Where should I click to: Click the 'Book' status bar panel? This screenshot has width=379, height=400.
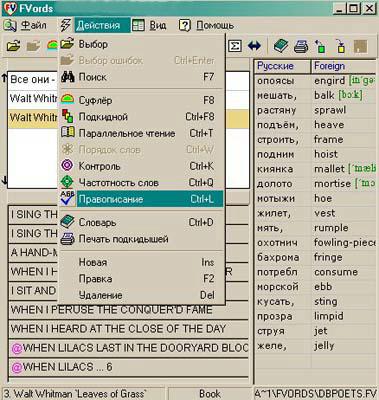click(209, 394)
